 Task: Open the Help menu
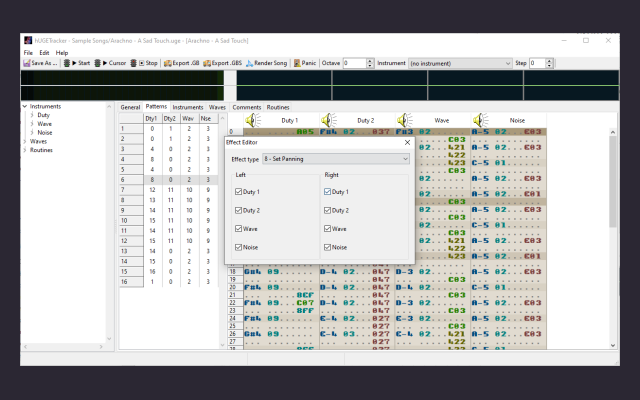click(62, 53)
